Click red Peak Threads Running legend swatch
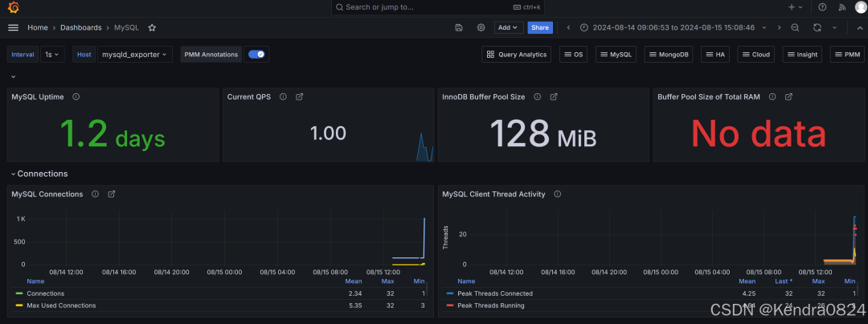This screenshot has width=868, height=324. click(x=449, y=306)
